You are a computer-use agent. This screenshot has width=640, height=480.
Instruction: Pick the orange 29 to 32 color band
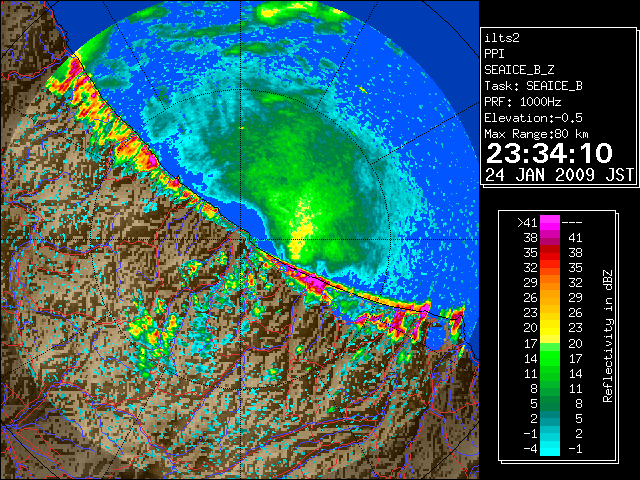(x=550, y=283)
